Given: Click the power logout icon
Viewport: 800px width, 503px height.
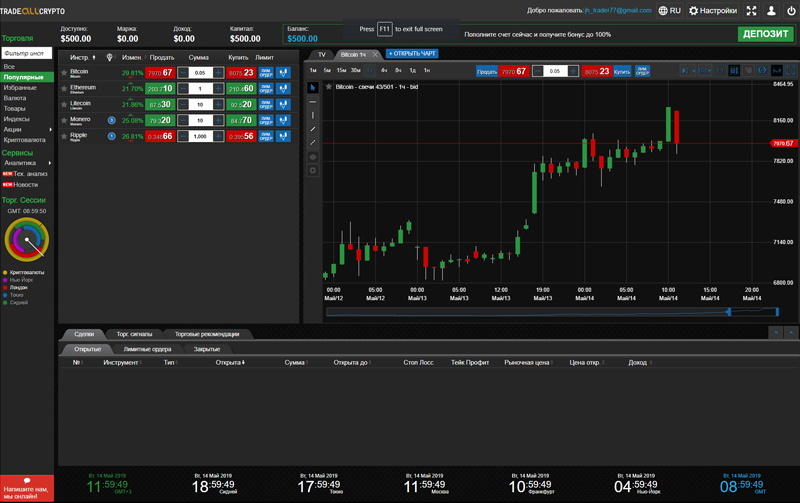Looking at the screenshot, I should [791, 10].
